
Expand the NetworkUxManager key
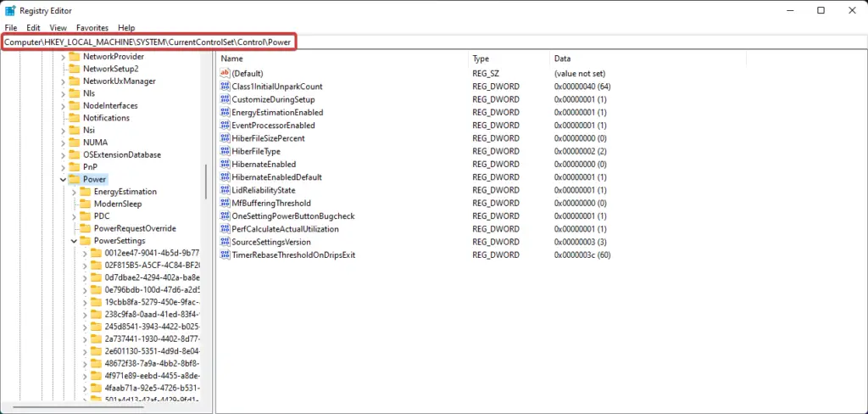point(63,81)
